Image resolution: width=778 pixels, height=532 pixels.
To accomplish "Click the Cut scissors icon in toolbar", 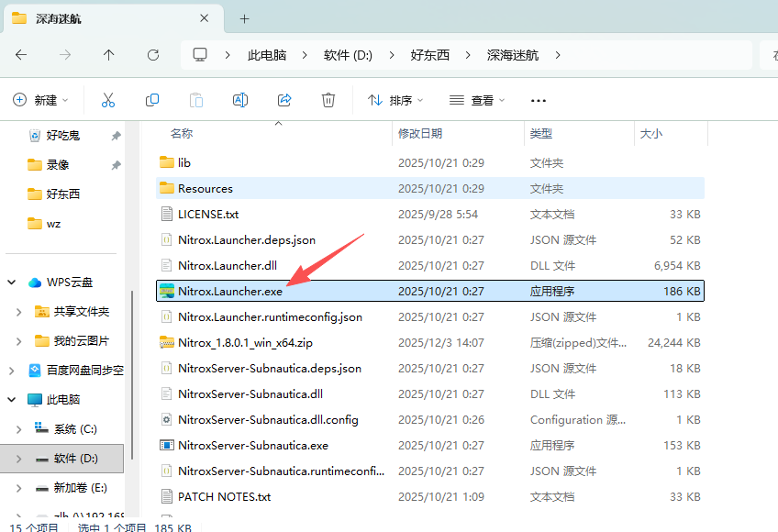I will pyautogui.click(x=108, y=100).
